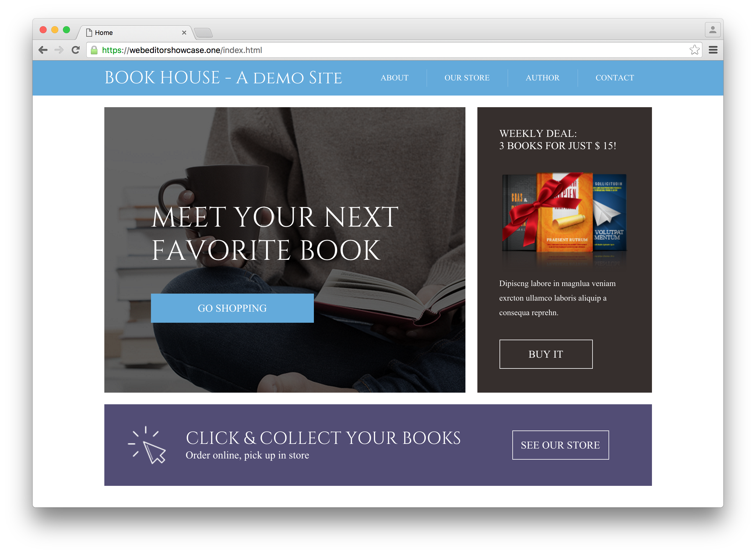Click the forward navigation arrow icon
The height and width of the screenshot is (554, 756).
59,50
